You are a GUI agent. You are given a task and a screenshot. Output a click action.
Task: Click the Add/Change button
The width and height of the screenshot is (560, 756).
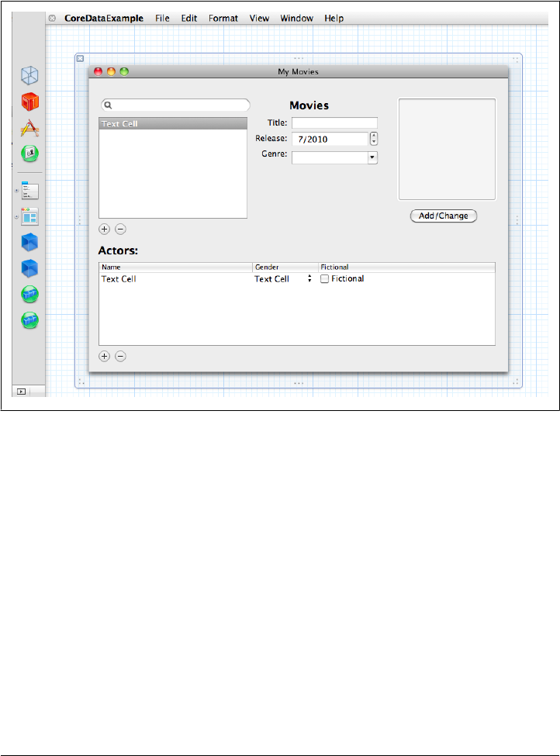tap(444, 216)
